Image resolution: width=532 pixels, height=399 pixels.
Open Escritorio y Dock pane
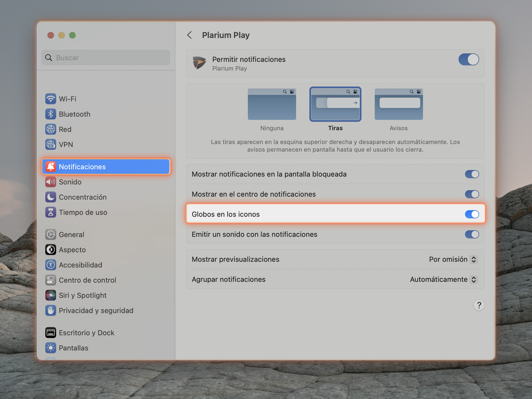(x=106, y=333)
